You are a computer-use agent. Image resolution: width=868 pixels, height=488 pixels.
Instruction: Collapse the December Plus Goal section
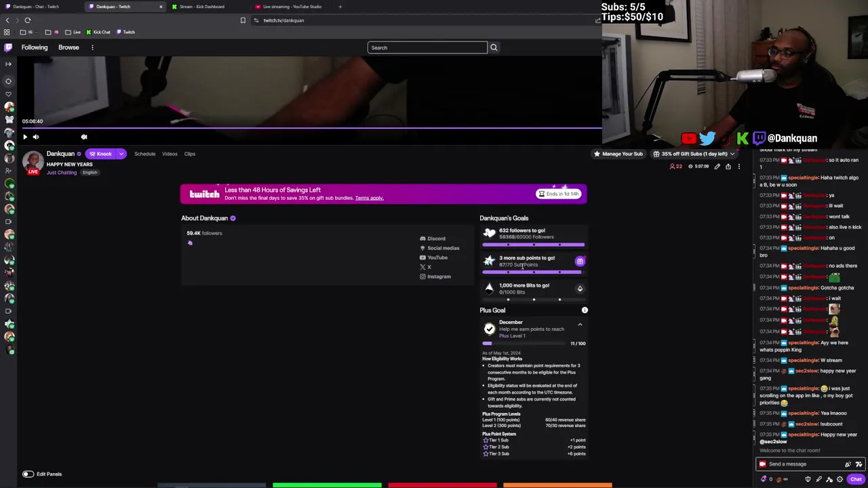(x=580, y=325)
